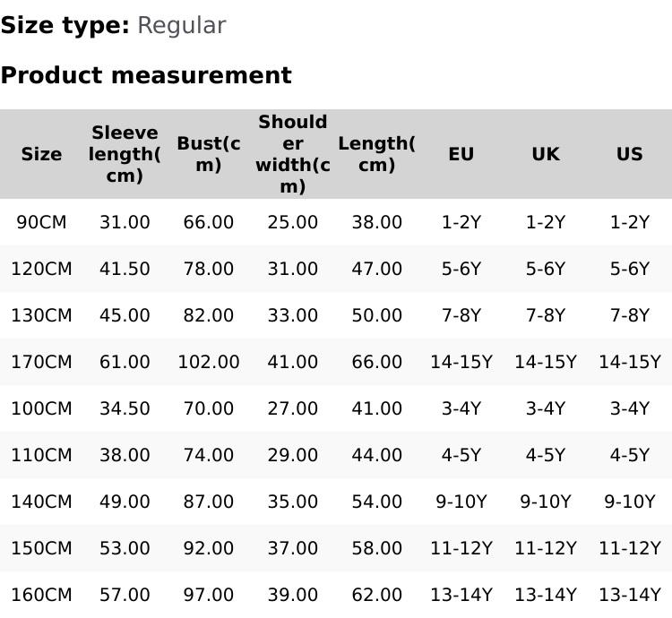The image size is (672, 618).
Task: Click the EU column header
Action: [x=461, y=154]
